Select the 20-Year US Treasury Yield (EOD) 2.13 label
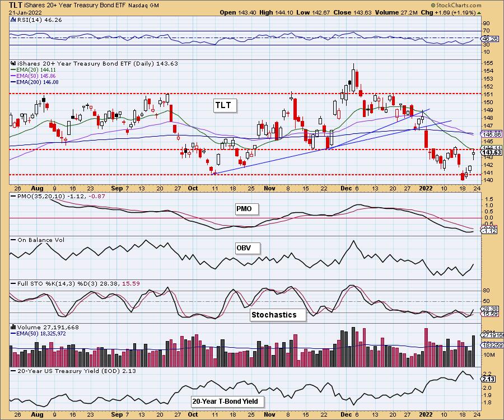This screenshot has height=420, width=504. [x=73, y=371]
